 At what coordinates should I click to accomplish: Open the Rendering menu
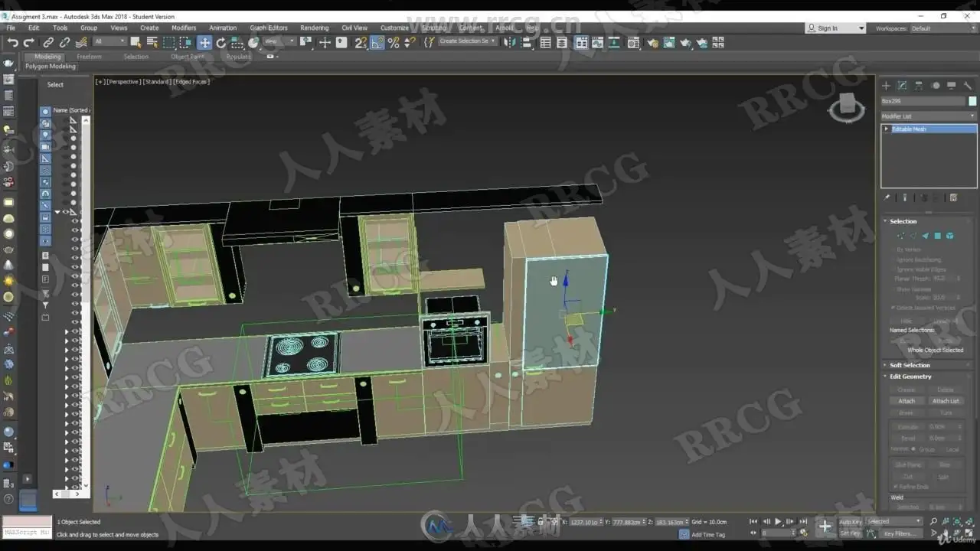[x=314, y=28]
